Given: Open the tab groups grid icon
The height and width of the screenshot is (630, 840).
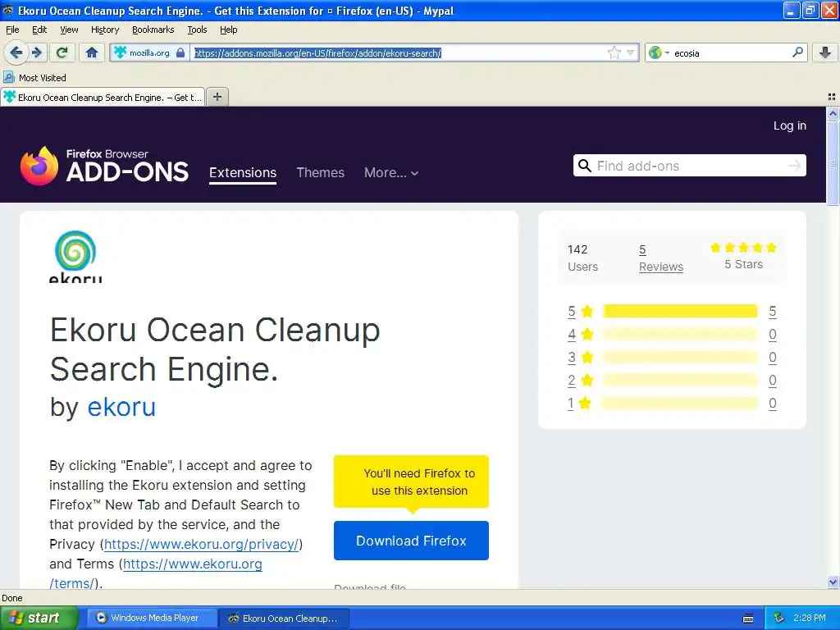Looking at the screenshot, I should point(832,97).
